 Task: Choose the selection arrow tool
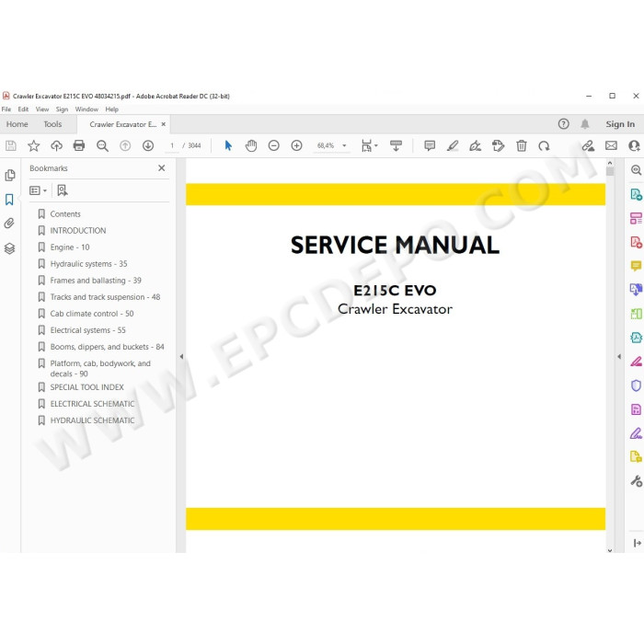(x=228, y=145)
